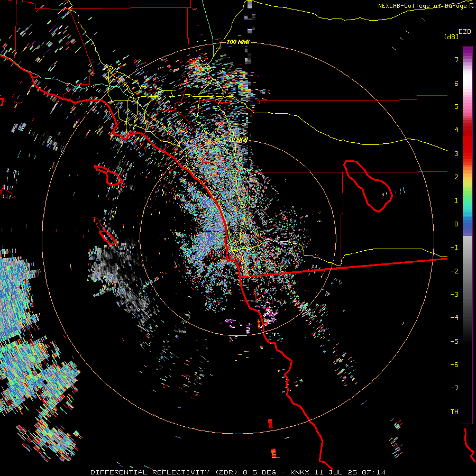Click the '0.5 DEG' elevation text

[259, 472]
